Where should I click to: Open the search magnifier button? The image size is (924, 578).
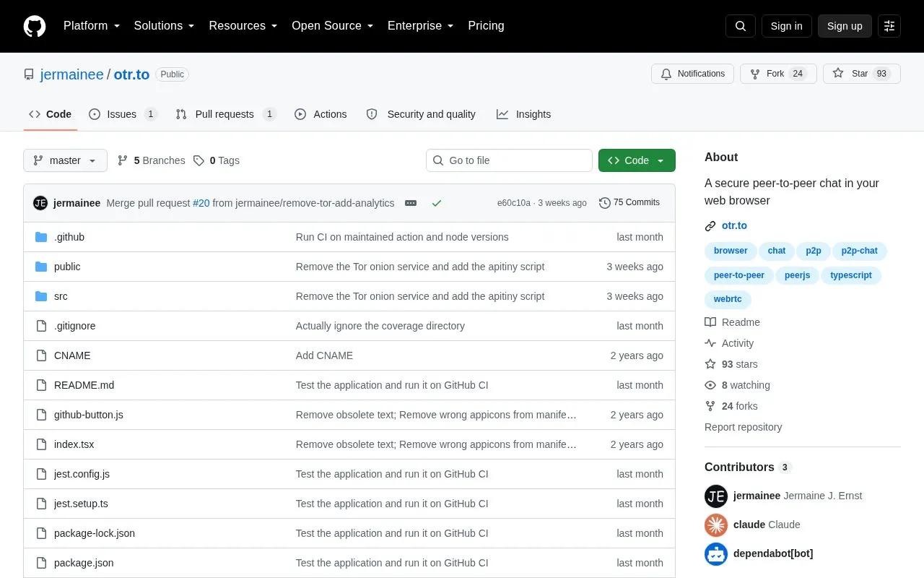tap(741, 26)
